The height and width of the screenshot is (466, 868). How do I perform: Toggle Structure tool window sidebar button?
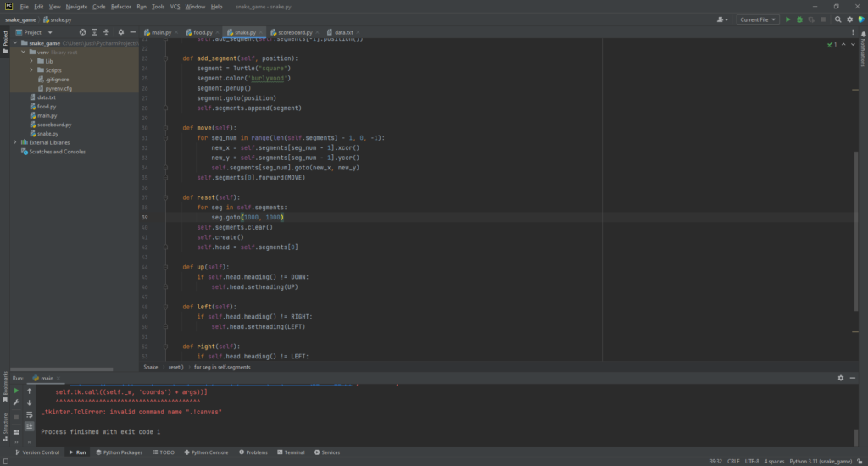click(5, 427)
